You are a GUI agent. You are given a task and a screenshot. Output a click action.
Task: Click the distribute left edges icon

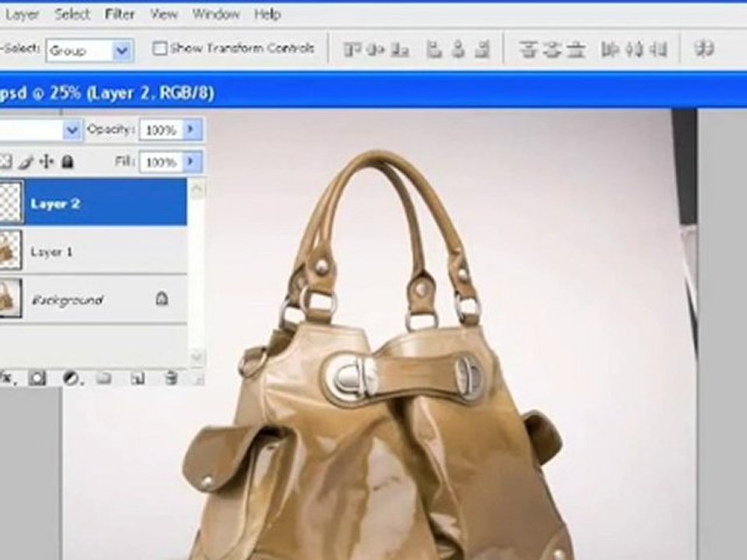[609, 49]
